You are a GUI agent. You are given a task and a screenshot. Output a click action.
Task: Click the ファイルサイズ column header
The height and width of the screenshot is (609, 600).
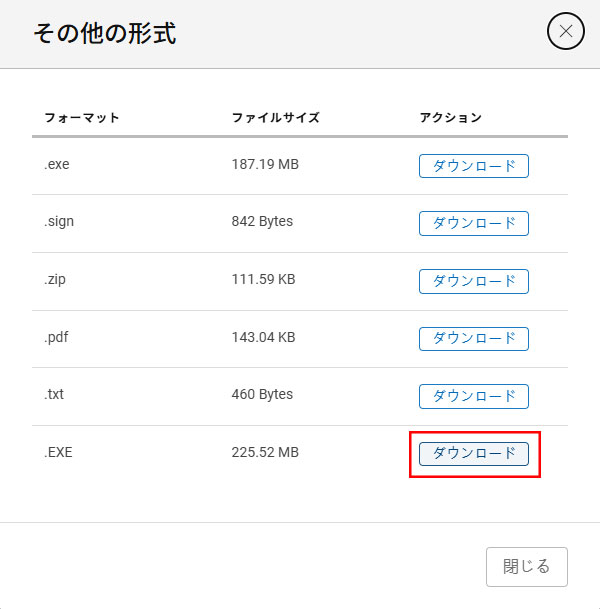(276, 117)
